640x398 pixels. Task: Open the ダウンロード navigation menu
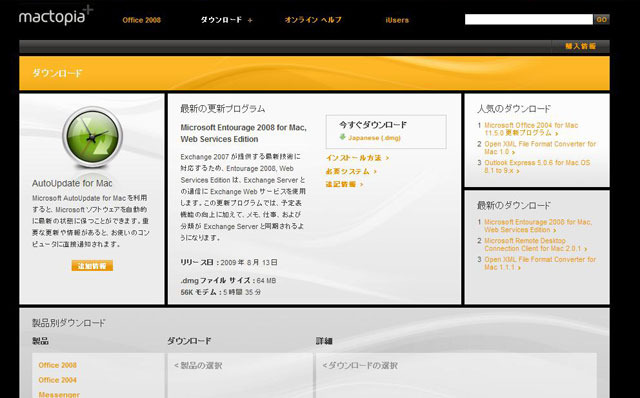coord(226,20)
